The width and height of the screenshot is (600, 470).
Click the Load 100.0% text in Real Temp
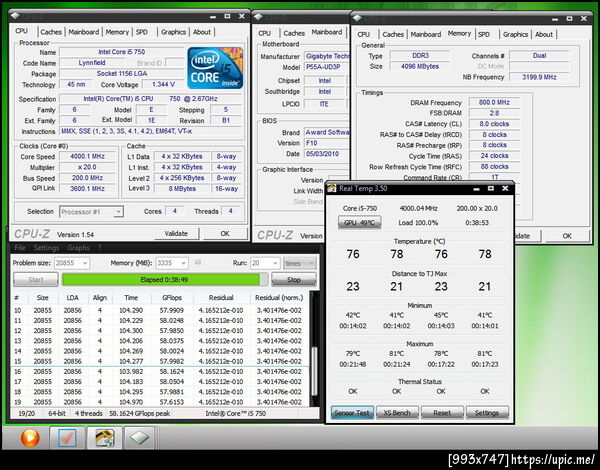point(418,222)
